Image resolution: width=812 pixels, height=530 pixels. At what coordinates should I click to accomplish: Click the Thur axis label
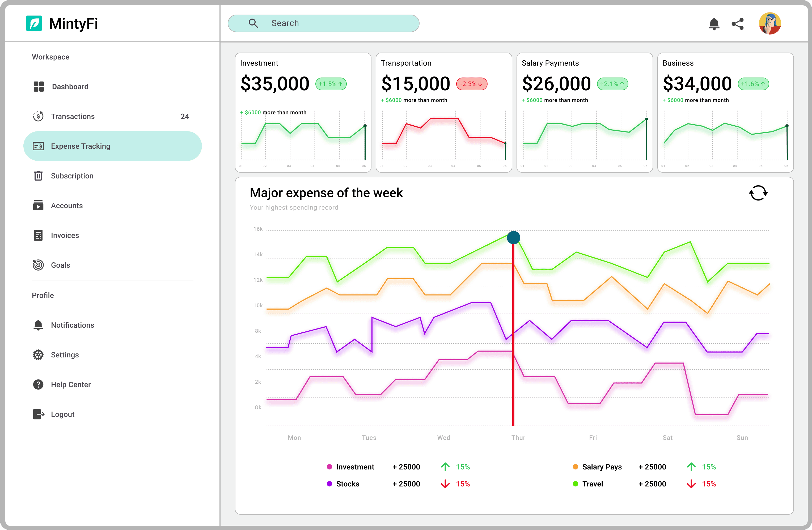pyautogui.click(x=518, y=438)
